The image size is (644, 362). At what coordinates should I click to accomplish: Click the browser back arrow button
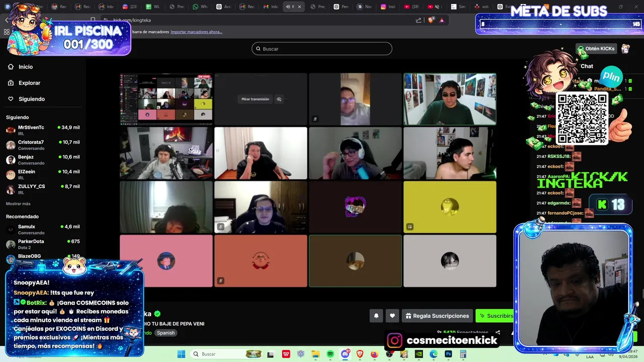tap(7, 20)
